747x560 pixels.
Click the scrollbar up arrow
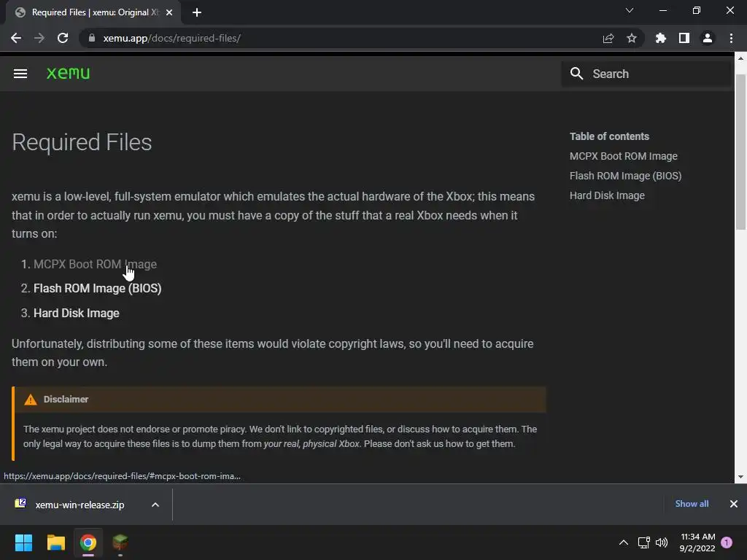coord(740,58)
